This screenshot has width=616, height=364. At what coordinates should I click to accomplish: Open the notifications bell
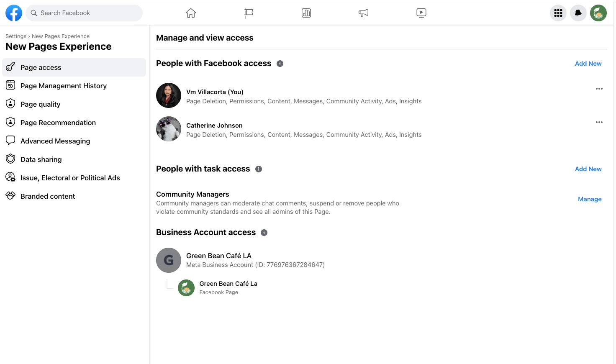[578, 13]
